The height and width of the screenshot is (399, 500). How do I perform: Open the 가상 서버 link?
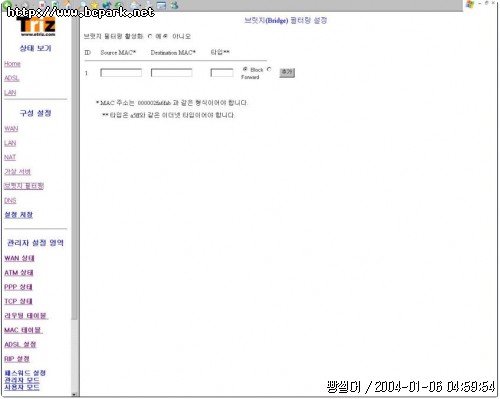pyautogui.click(x=17, y=172)
